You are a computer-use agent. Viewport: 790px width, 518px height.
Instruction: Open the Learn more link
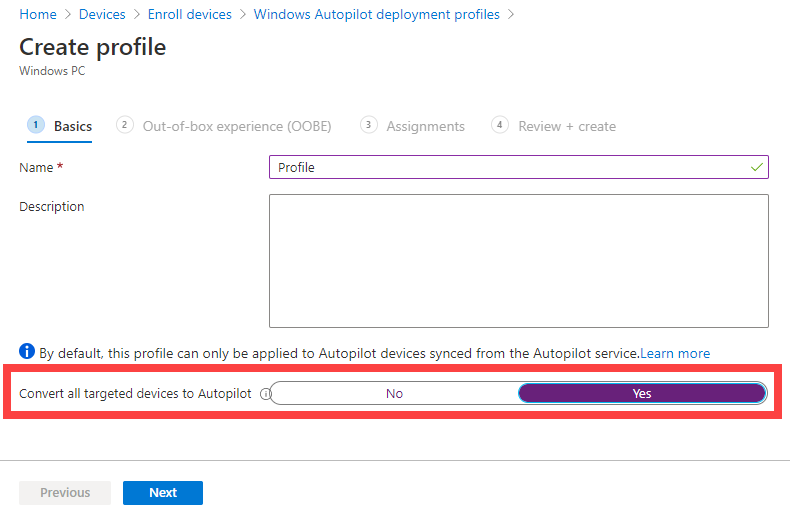click(675, 353)
